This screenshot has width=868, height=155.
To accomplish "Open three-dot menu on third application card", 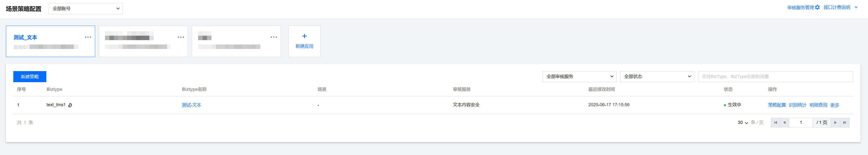I will (x=274, y=37).
